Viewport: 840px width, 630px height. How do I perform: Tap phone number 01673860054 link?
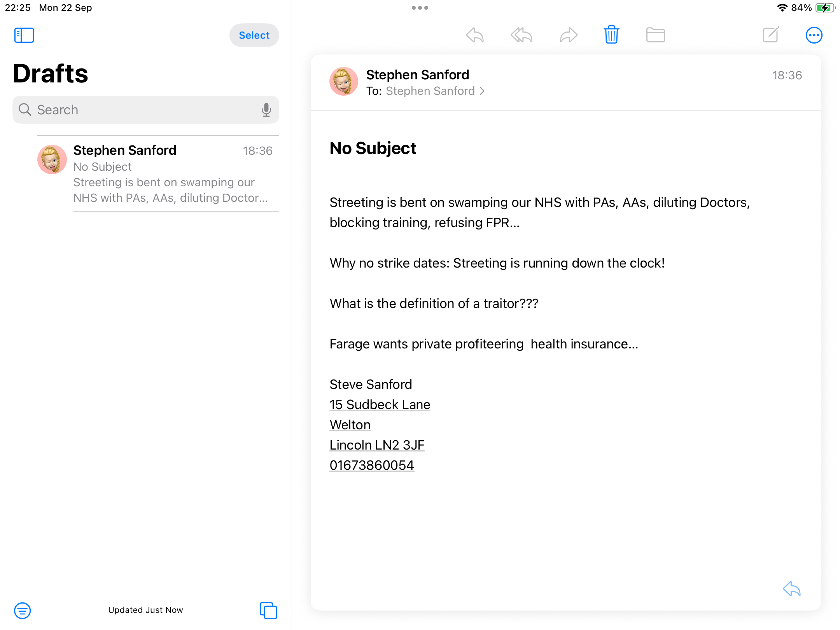pos(371,465)
